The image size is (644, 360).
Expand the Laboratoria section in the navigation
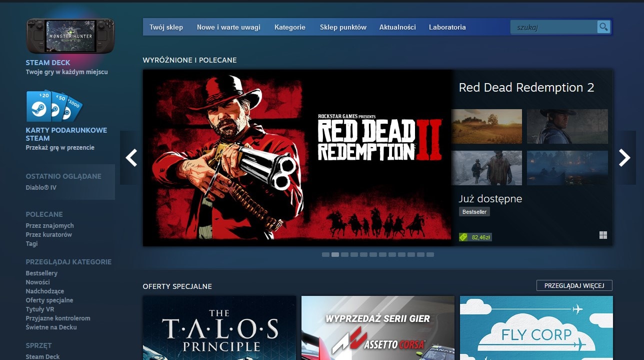pos(447,27)
